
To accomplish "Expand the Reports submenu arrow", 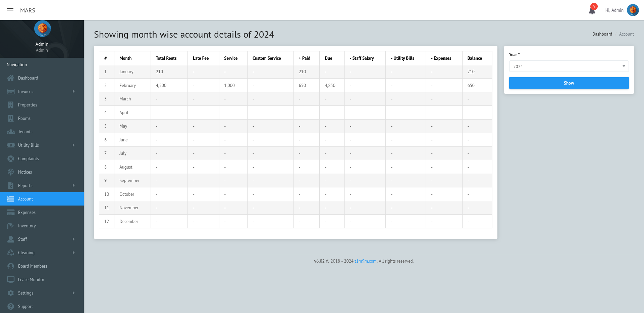I will 73,185.
